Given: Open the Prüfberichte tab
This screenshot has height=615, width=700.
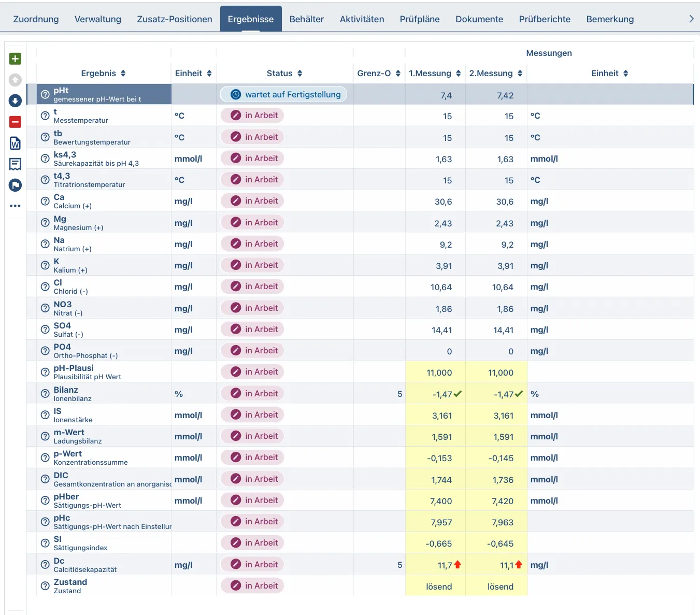Looking at the screenshot, I should pos(545,19).
